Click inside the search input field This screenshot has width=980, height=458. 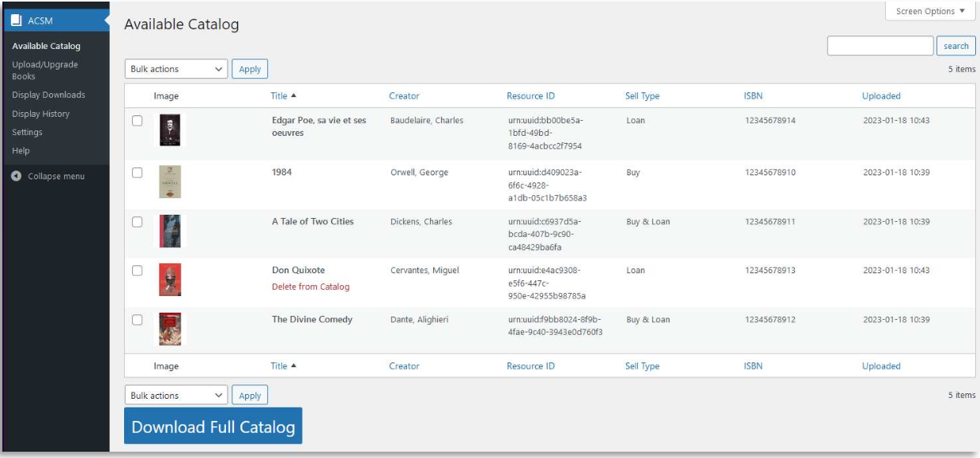point(880,45)
